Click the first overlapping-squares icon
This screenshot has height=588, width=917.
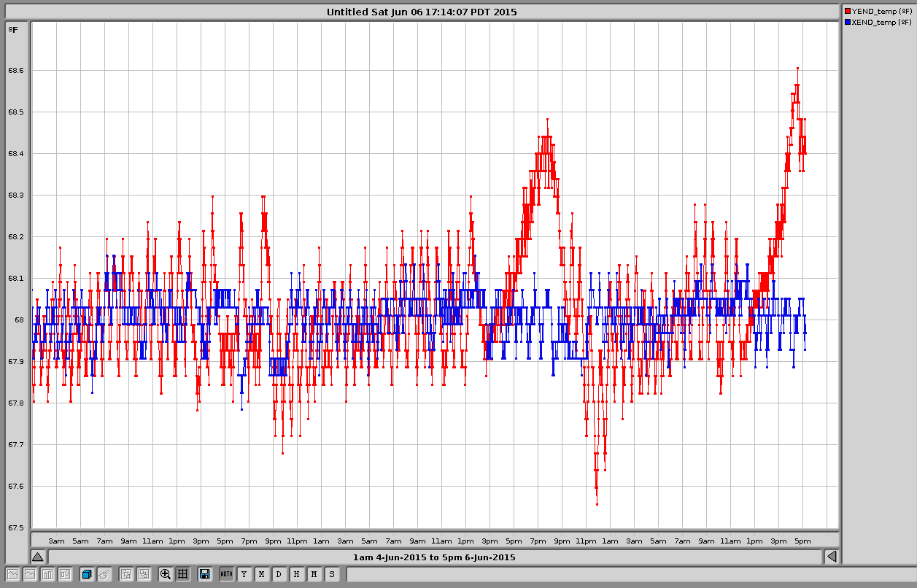126,574
